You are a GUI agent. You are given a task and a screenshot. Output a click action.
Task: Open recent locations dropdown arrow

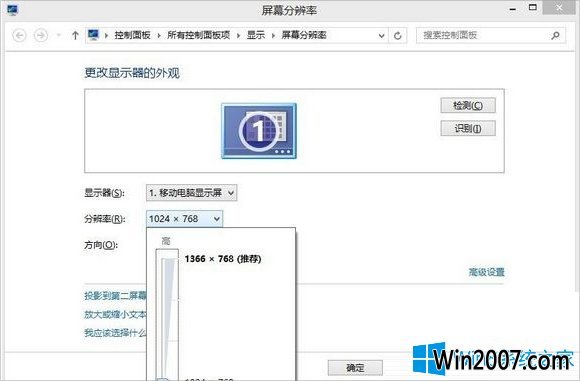(58, 36)
